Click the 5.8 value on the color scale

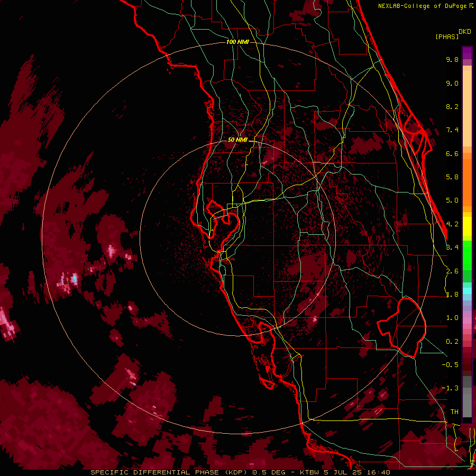click(452, 177)
